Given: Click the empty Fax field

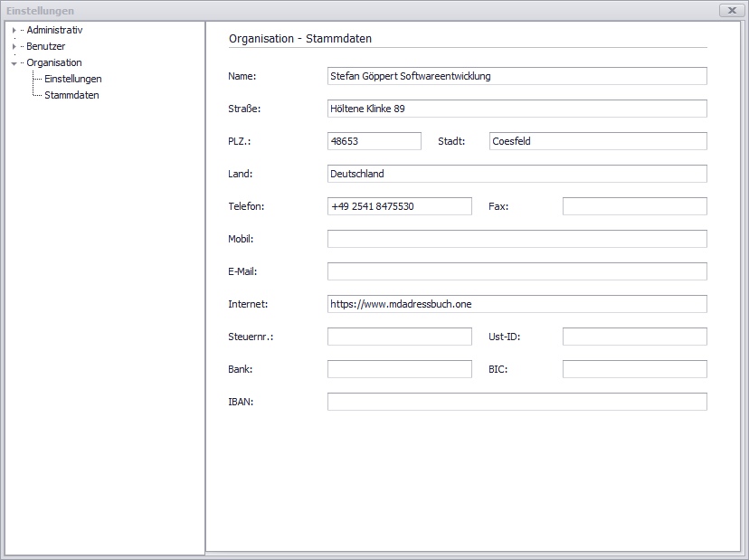Looking at the screenshot, I should [634, 206].
